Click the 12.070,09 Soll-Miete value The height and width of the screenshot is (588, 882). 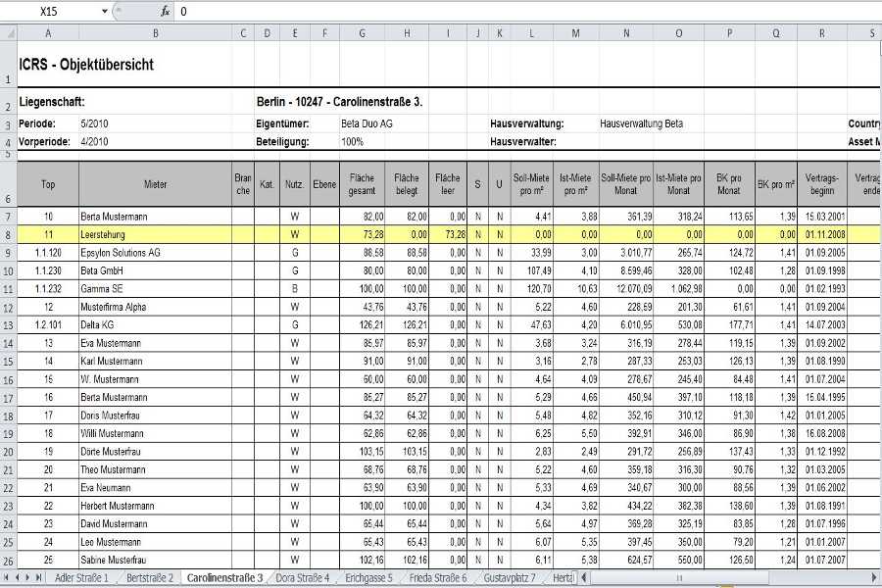pyautogui.click(x=626, y=289)
